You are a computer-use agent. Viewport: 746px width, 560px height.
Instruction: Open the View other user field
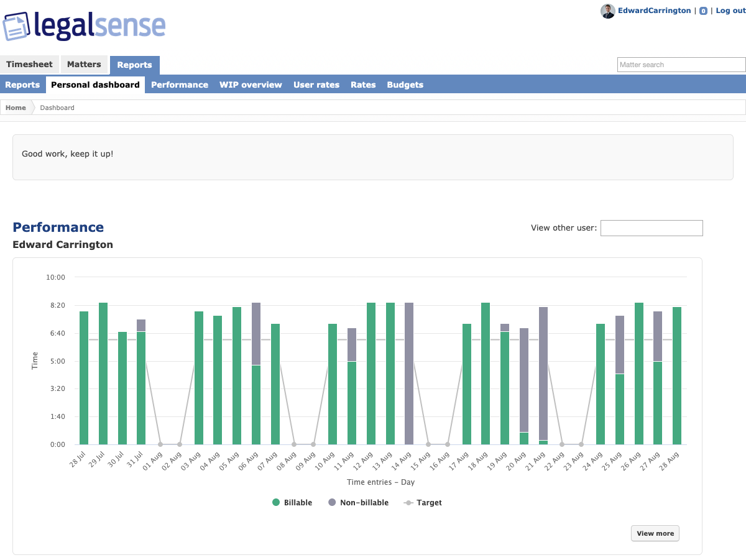(x=652, y=227)
